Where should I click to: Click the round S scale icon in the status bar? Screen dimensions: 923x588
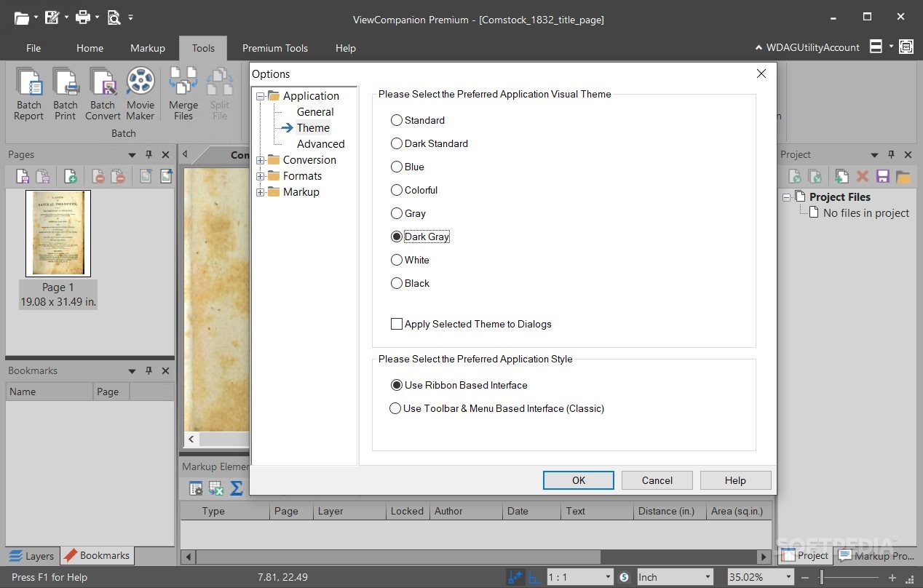point(624,577)
